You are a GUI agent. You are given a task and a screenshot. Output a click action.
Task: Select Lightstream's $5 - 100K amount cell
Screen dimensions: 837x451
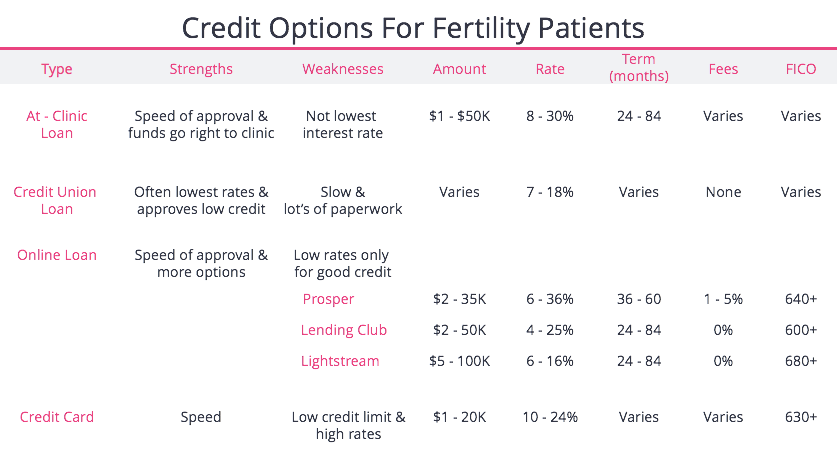(459, 361)
